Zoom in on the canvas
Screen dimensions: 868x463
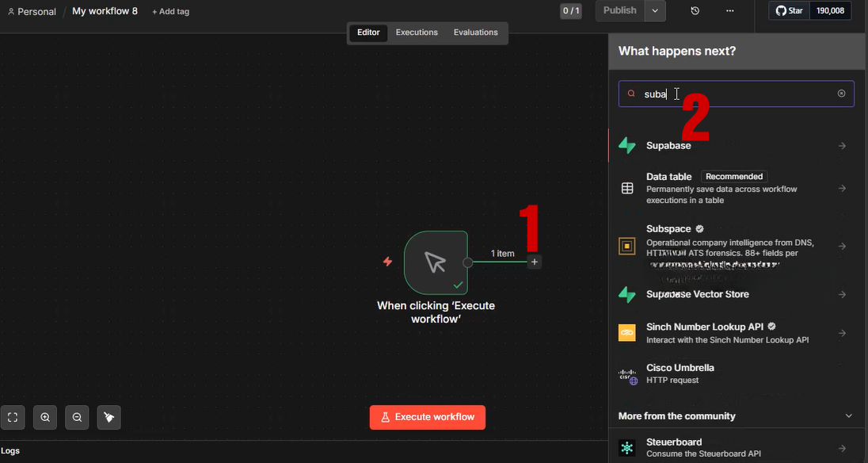[x=45, y=418]
